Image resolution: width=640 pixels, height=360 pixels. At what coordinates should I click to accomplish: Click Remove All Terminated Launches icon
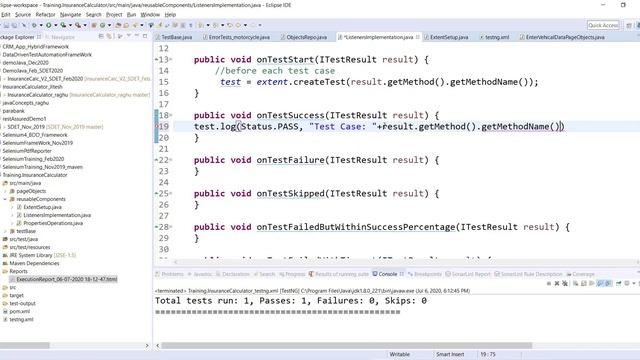coord(565,283)
